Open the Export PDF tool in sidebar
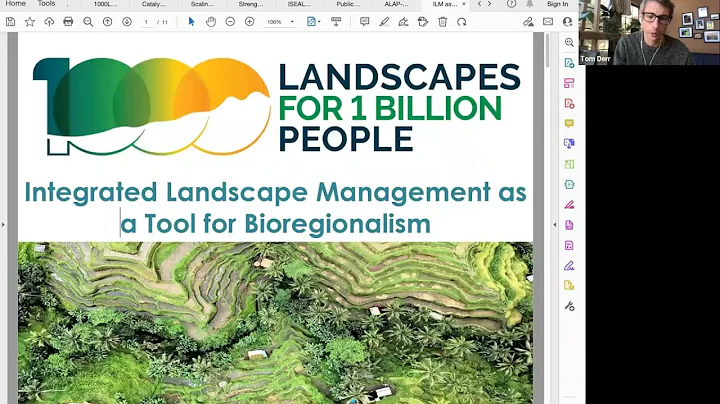This screenshot has width=720, height=404. pyautogui.click(x=569, y=63)
